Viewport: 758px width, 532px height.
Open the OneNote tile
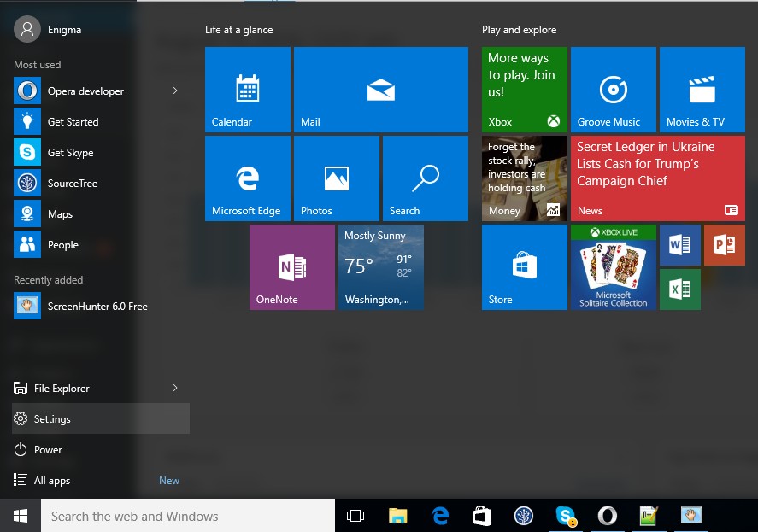pos(292,267)
